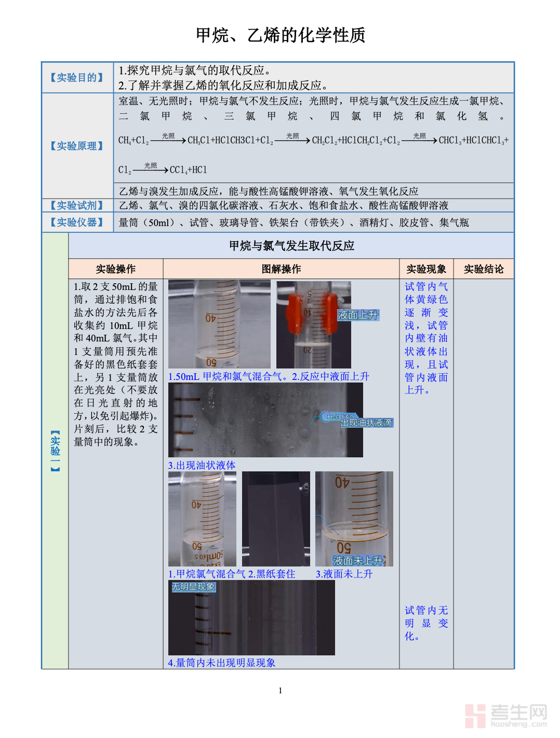Click the black paper sleeve photo
This screenshot has width=560, height=738.
(276, 518)
